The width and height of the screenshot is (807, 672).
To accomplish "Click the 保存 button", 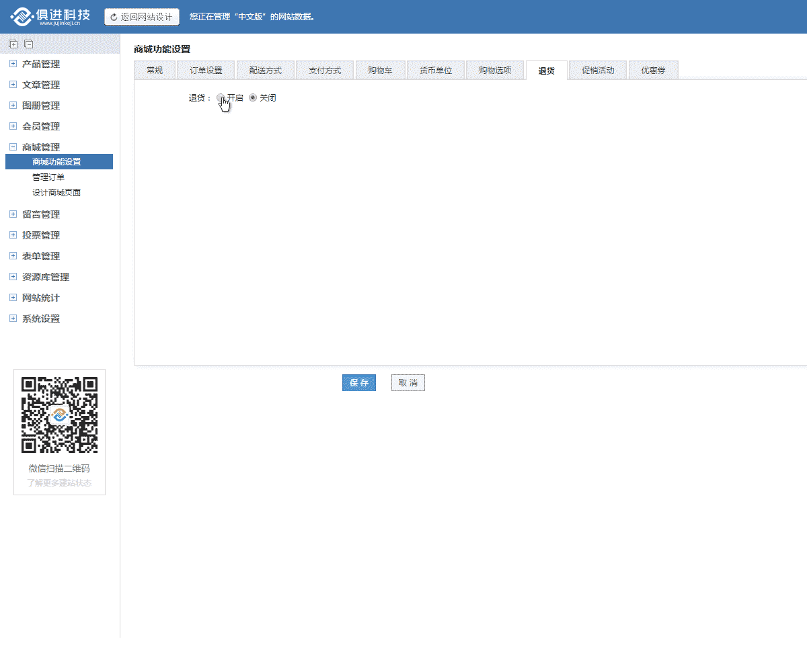I will click(358, 382).
